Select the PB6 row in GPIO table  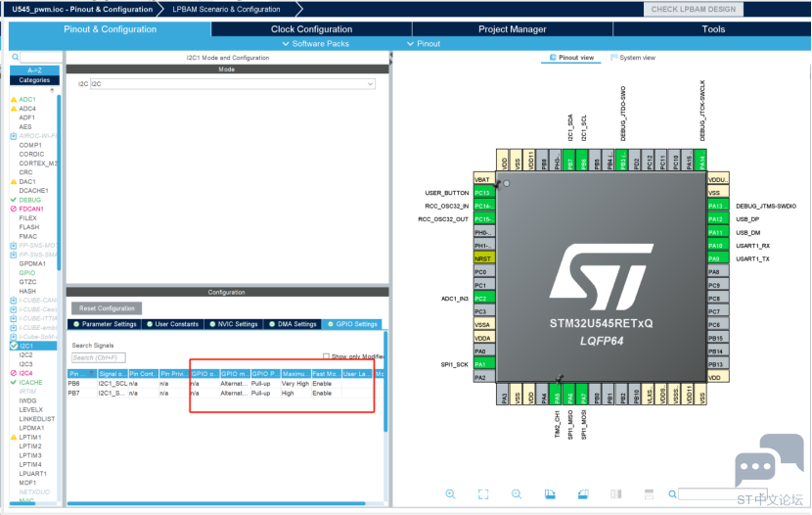[x=225, y=384]
